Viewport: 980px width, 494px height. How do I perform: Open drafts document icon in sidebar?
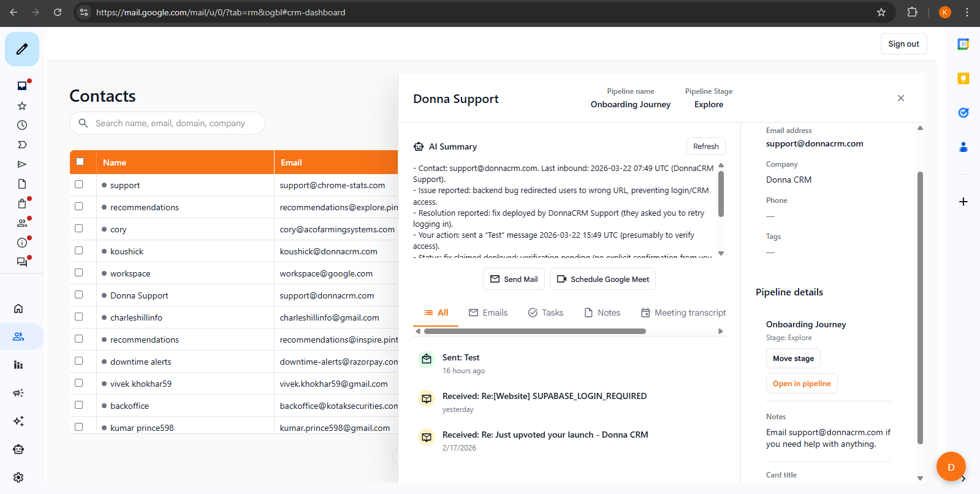(x=22, y=184)
